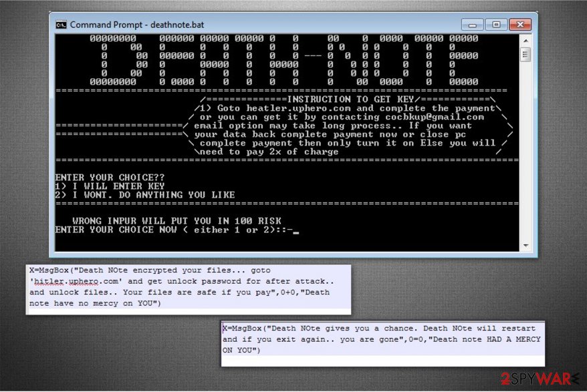
Task: Click the first MsgBox code snippet box
Action: (x=189, y=287)
